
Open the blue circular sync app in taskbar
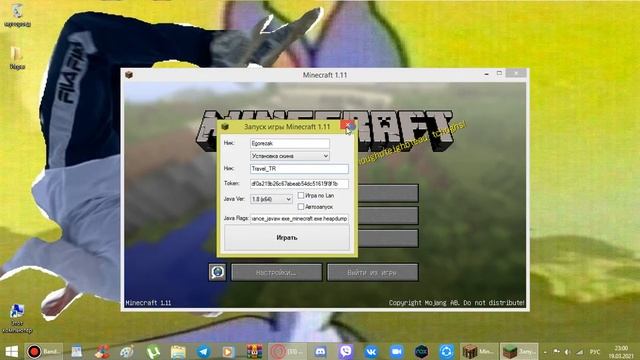pos(447,351)
